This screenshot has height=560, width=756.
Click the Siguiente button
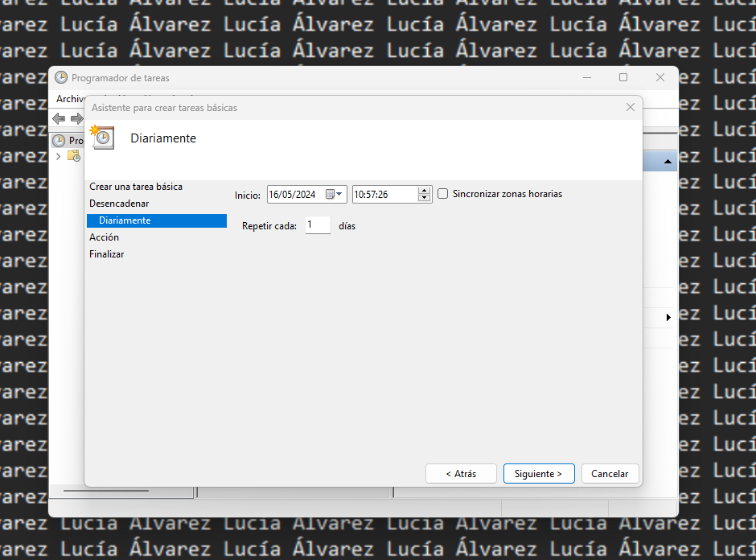tap(539, 473)
